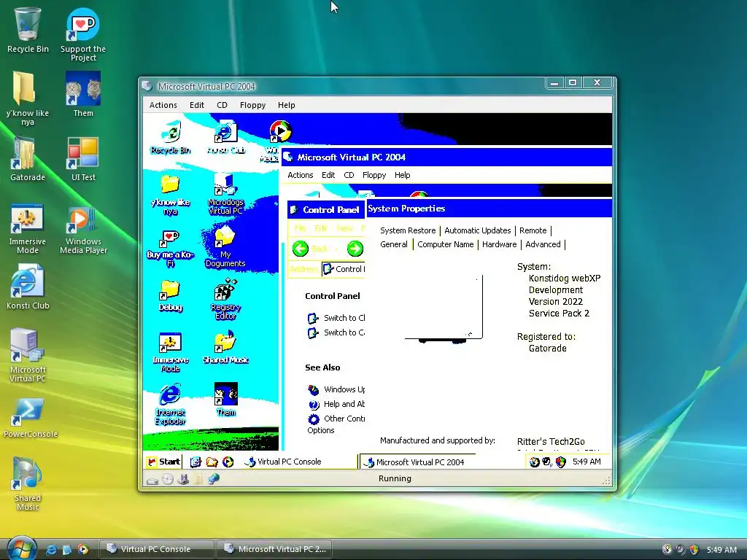The image size is (747, 560).
Task: Open Them icon in guest desktop
Action: (x=226, y=399)
